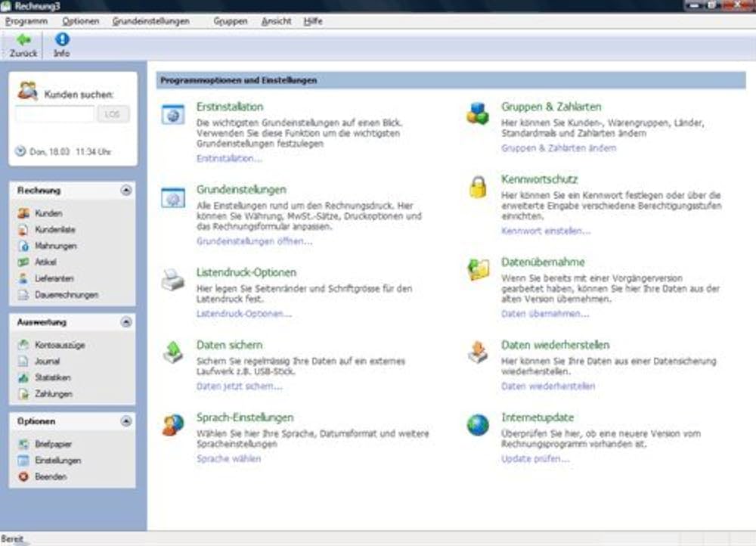Click the Artikel sidebar icon

[23, 262]
